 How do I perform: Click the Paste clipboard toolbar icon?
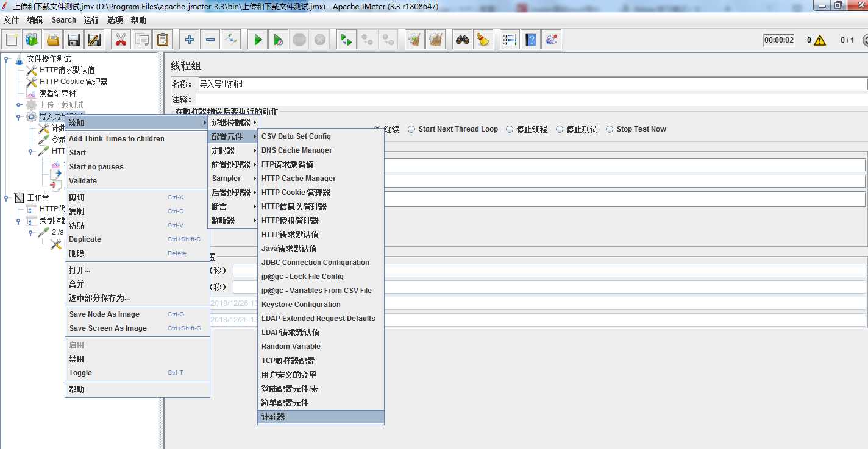click(x=163, y=40)
